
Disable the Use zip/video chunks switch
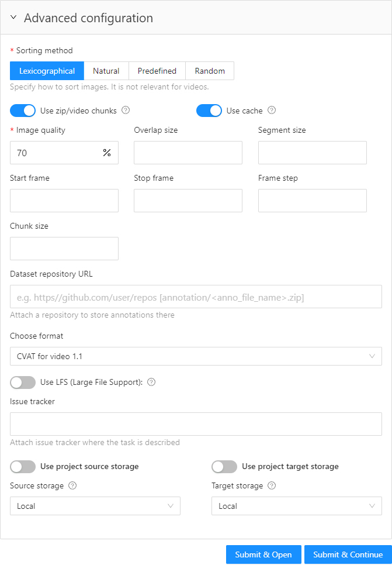(x=23, y=111)
